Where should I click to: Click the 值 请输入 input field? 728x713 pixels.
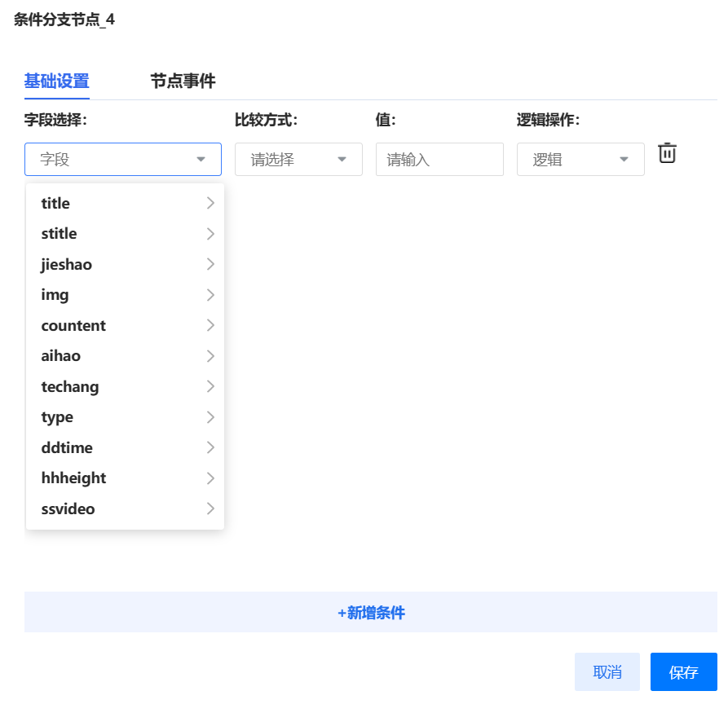tap(439, 160)
